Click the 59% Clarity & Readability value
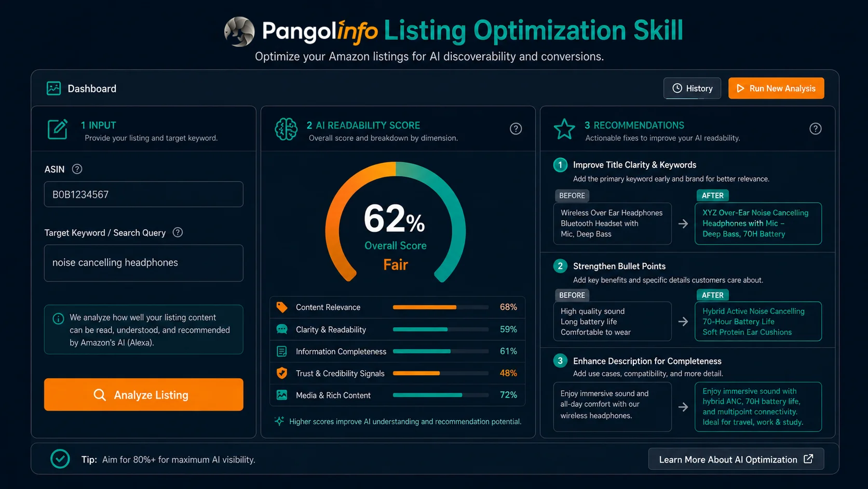Image resolution: width=868 pixels, height=489 pixels. (508, 329)
